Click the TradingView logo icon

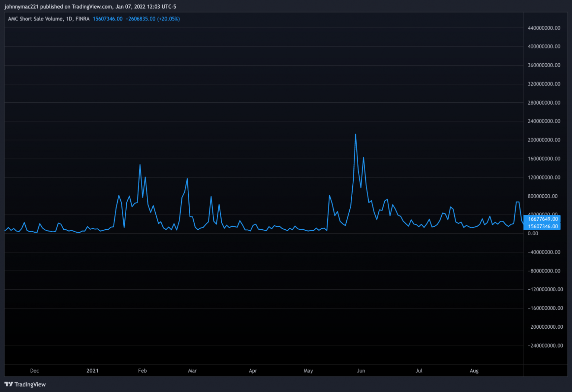[8, 384]
